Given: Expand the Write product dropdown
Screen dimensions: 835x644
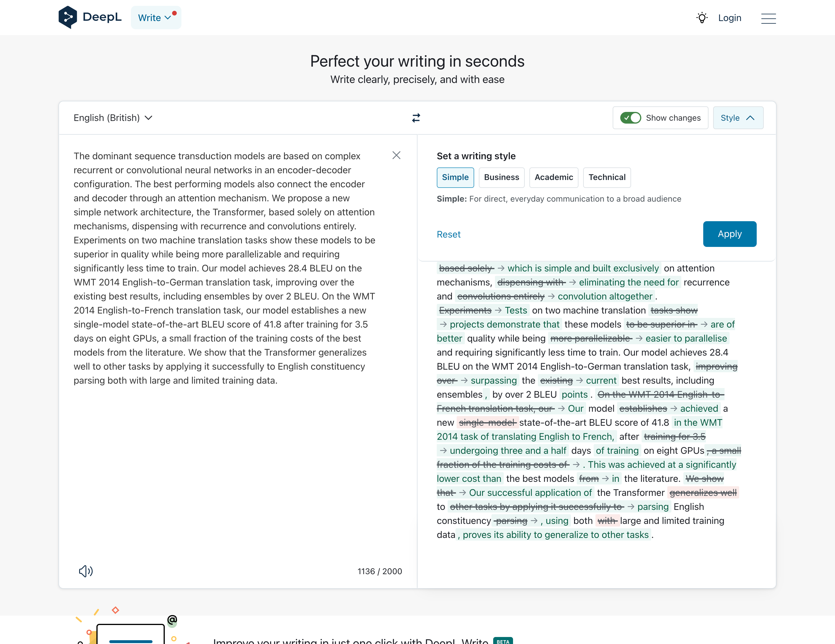Looking at the screenshot, I should pyautogui.click(x=156, y=18).
